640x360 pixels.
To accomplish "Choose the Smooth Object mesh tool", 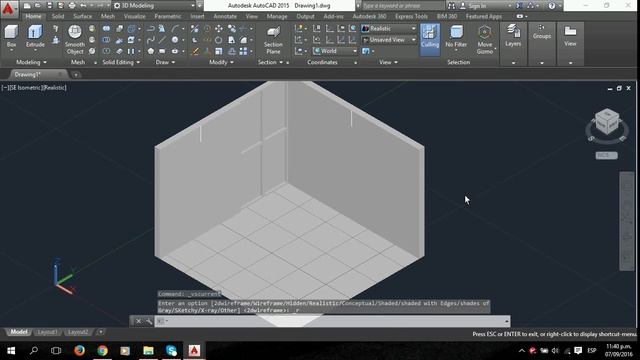I will 75,40.
